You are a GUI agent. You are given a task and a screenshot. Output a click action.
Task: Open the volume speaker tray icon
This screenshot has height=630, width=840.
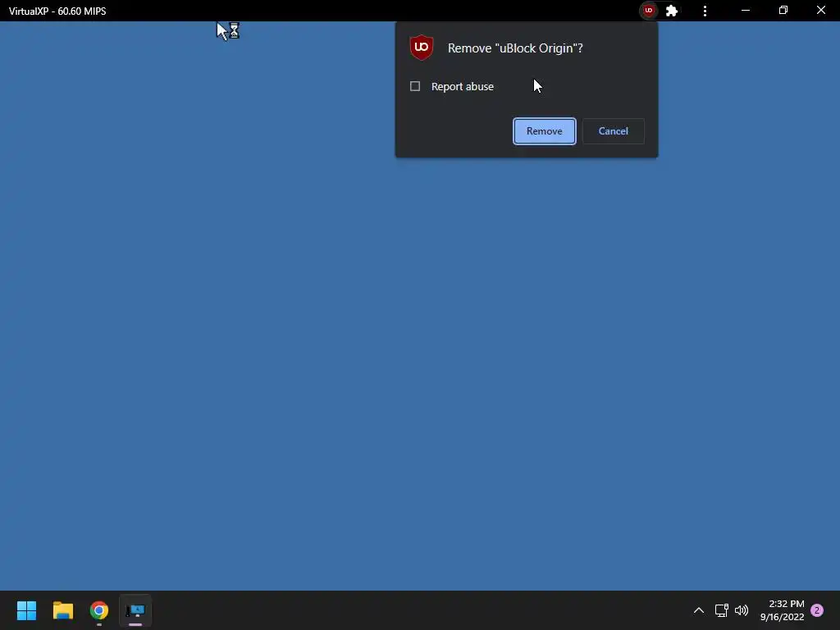coord(742,610)
